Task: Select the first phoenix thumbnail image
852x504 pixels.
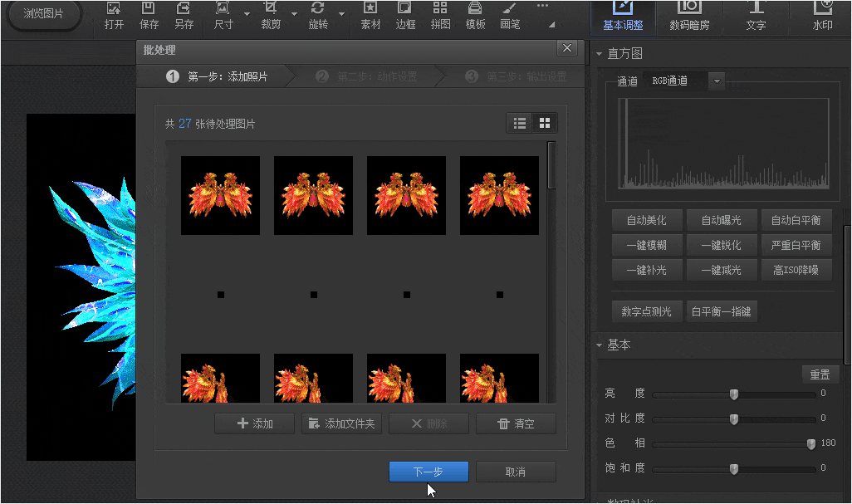Action: pyautogui.click(x=220, y=196)
